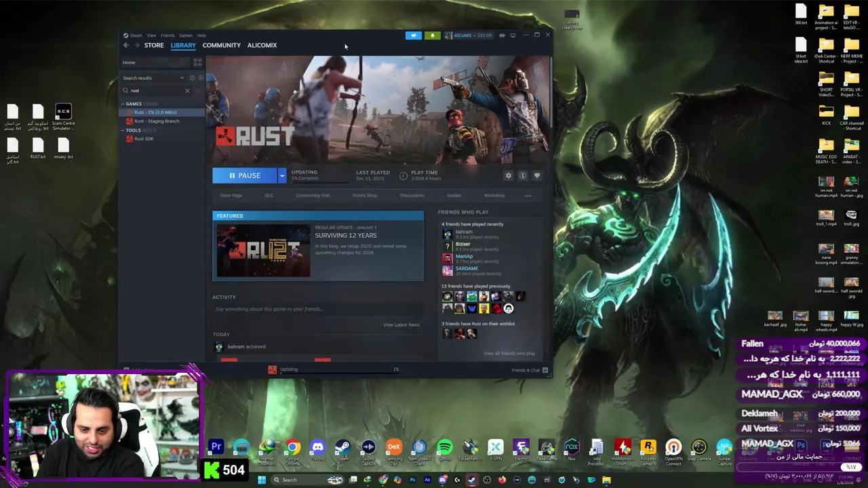The width and height of the screenshot is (868, 488).
Task: Open the Friends menu
Action: tap(167, 35)
